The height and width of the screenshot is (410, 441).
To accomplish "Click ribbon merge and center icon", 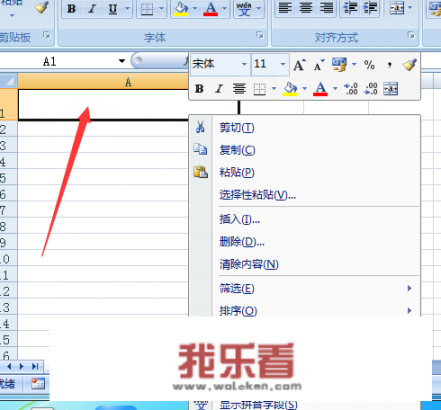I will tap(397, 8).
